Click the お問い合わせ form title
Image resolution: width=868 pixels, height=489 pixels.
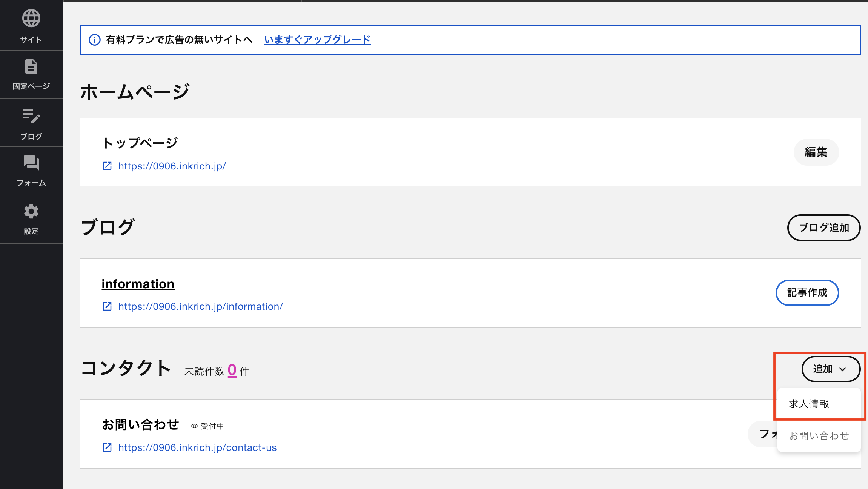[140, 425]
